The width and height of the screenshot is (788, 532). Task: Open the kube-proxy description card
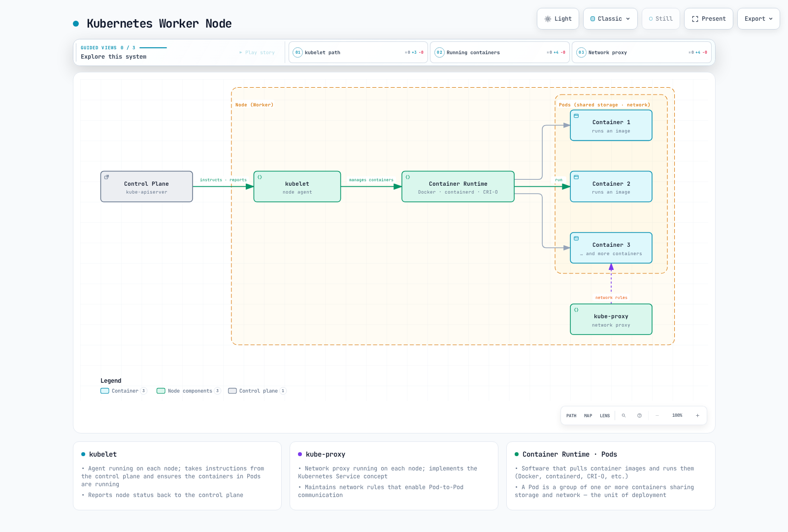394,476
